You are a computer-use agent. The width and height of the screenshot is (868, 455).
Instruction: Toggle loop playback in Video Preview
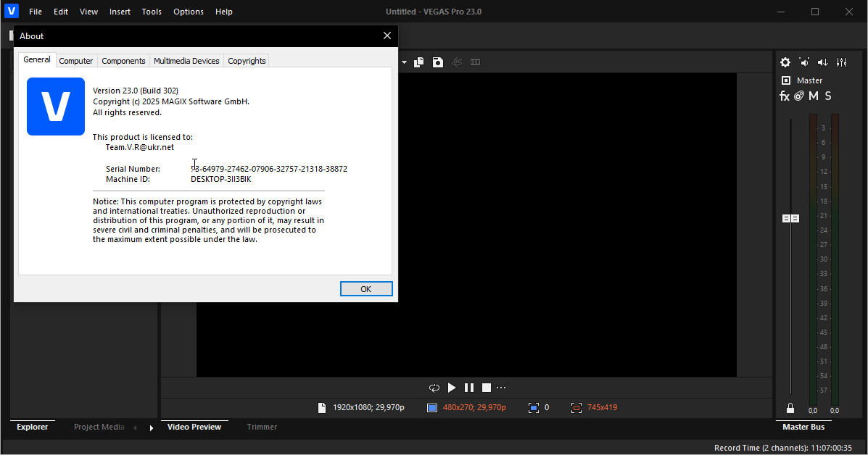point(434,388)
